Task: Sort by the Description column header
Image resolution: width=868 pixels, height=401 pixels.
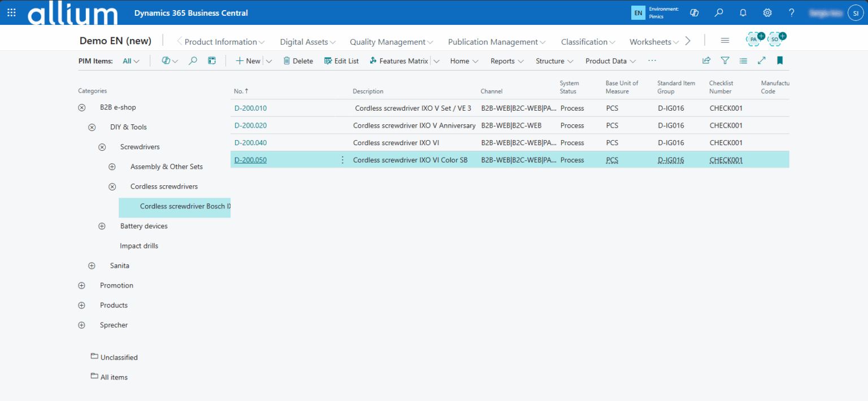Action: tap(368, 91)
